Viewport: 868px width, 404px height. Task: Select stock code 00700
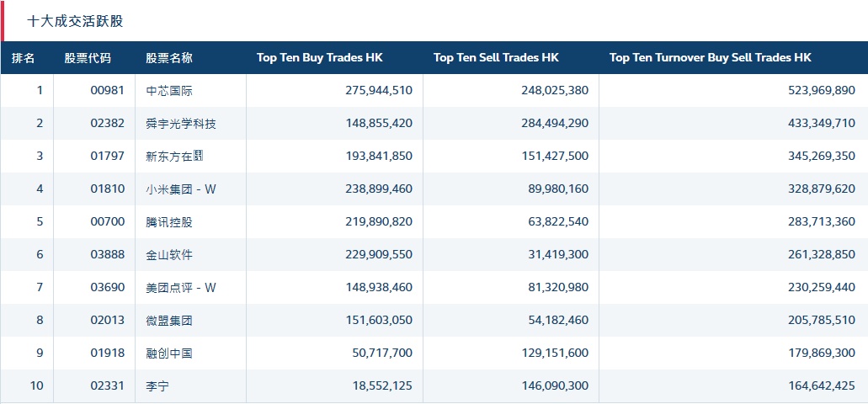(106, 221)
